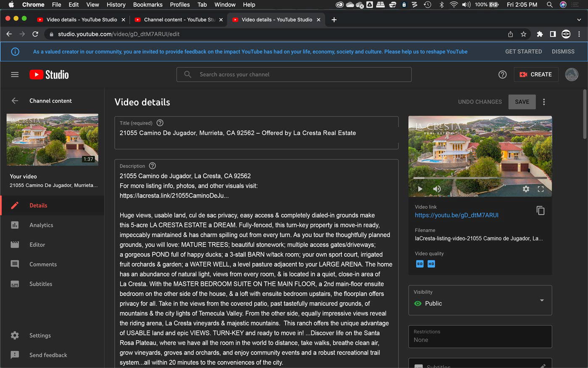588x368 pixels.
Task: Click the Send feedback icon
Action: 15,355
